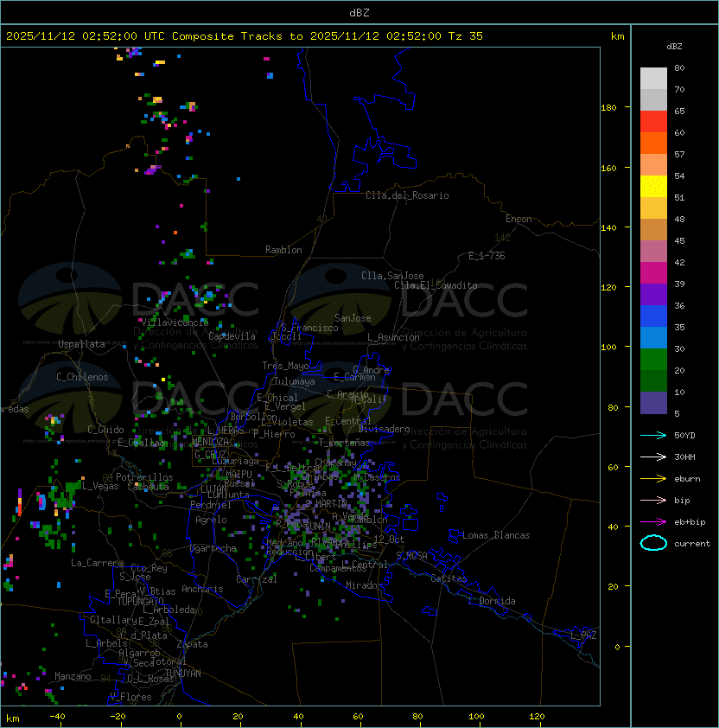The height and width of the screenshot is (728, 719).
Task: Click the 'Catitas' map label
Action: point(449,578)
